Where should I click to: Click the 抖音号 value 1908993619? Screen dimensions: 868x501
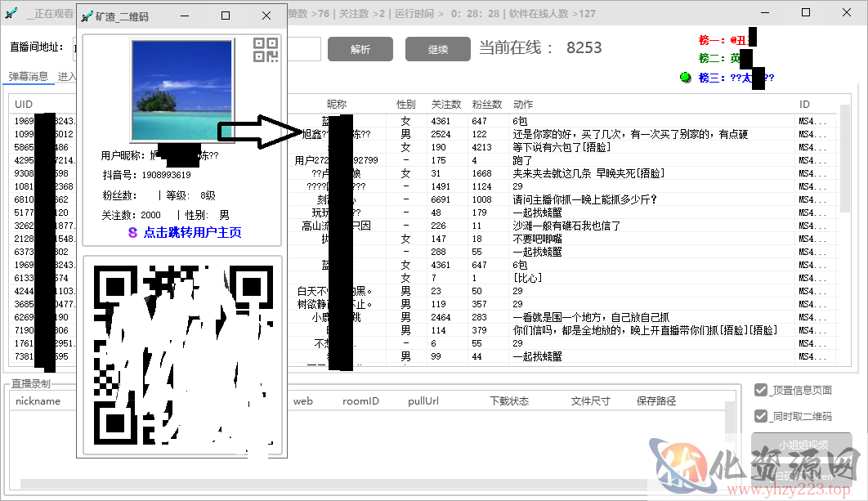click(x=167, y=175)
